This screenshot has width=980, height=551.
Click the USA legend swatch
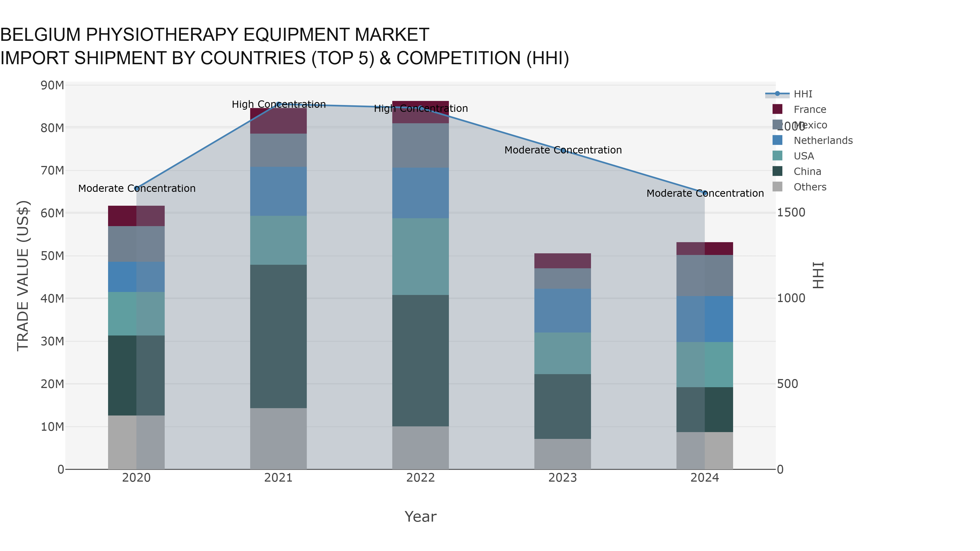(777, 156)
